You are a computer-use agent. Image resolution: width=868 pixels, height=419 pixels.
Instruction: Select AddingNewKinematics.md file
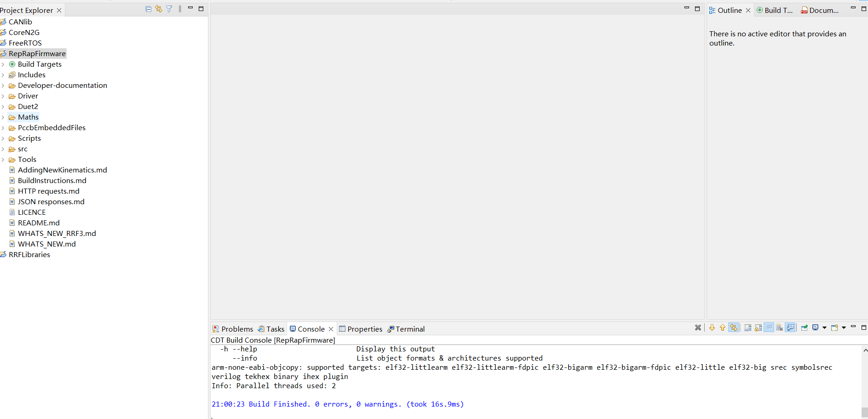(x=63, y=170)
